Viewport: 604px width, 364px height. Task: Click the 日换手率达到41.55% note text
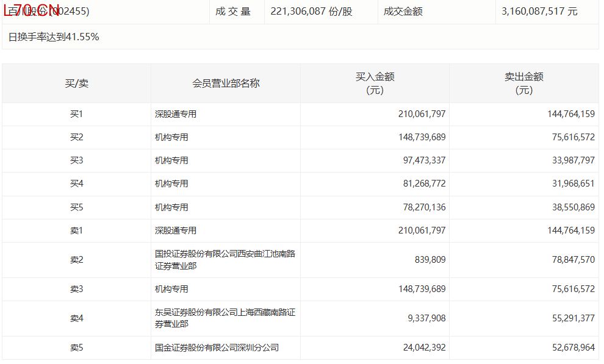point(54,37)
